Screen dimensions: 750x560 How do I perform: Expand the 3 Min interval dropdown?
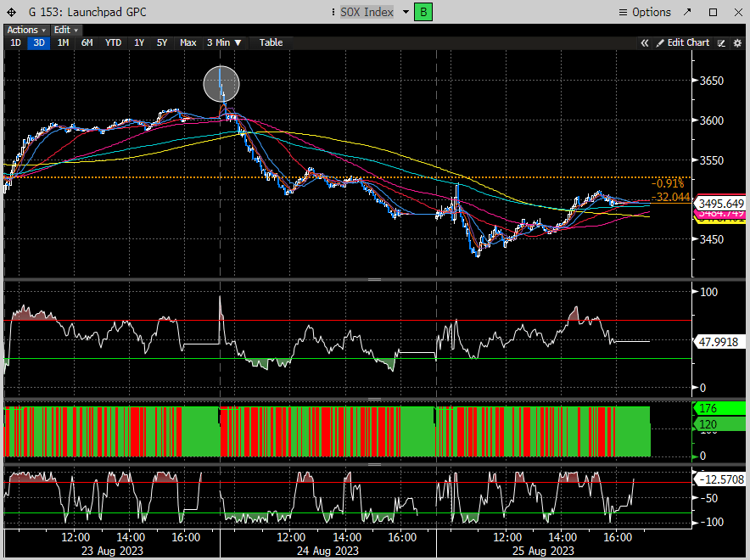(224, 42)
